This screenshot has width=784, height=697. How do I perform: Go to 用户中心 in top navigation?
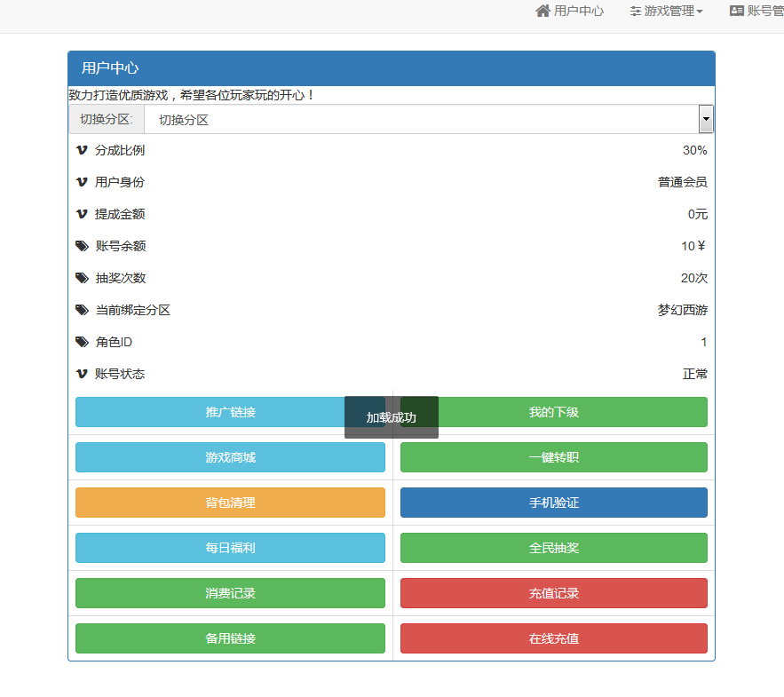pyautogui.click(x=578, y=11)
